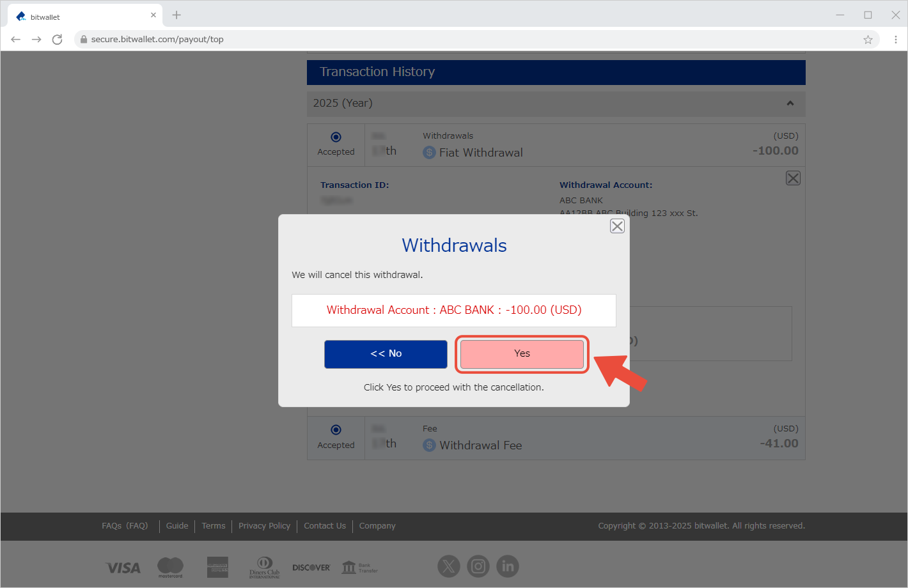Open the FAQs (FAQ) footer link
The image size is (908, 588).
pos(125,526)
